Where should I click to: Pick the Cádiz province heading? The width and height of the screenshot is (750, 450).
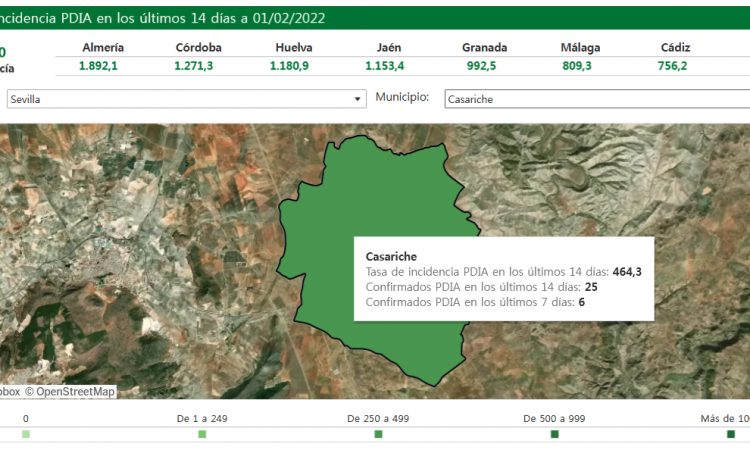(675, 47)
